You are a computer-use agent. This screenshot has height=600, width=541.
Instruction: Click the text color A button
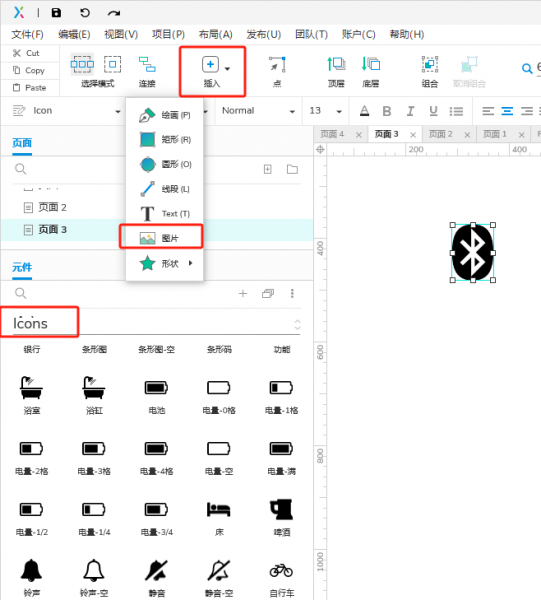(365, 111)
